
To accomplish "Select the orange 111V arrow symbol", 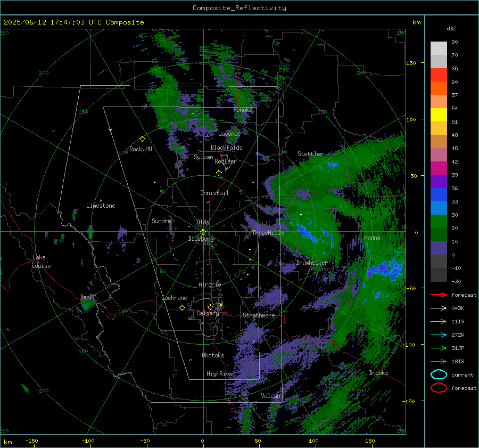I will point(439,321).
